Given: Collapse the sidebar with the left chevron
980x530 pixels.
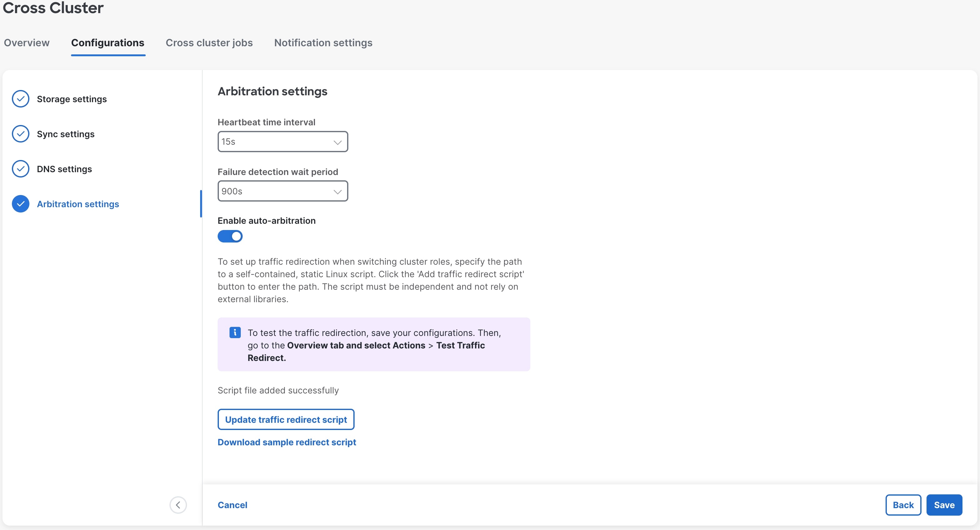Looking at the screenshot, I should tap(178, 505).
